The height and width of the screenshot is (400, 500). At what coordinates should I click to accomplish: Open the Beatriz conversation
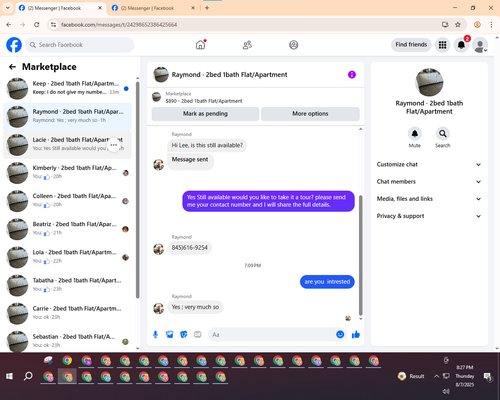coord(67,229)
